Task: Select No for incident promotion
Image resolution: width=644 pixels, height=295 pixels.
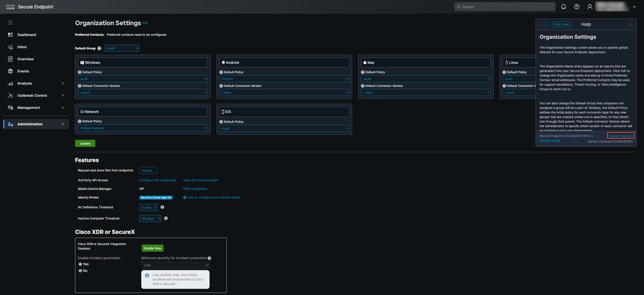Action: (x=80, y=270)
